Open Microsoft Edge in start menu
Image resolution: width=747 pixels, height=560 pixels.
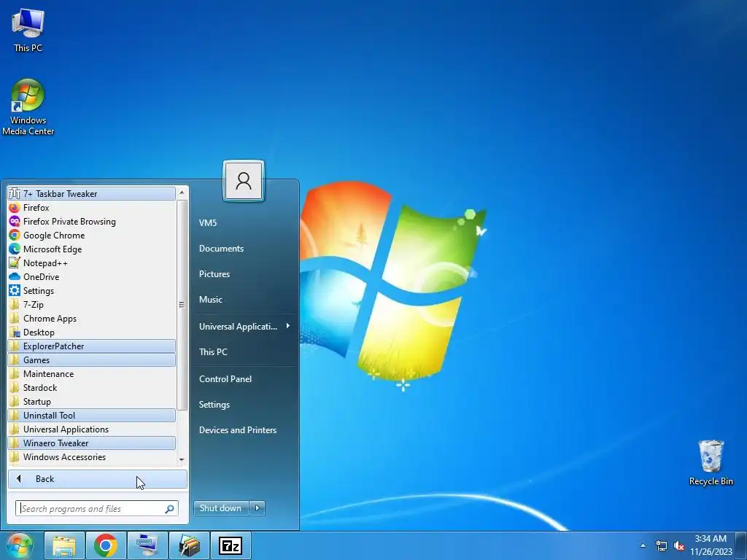(91, 249)
